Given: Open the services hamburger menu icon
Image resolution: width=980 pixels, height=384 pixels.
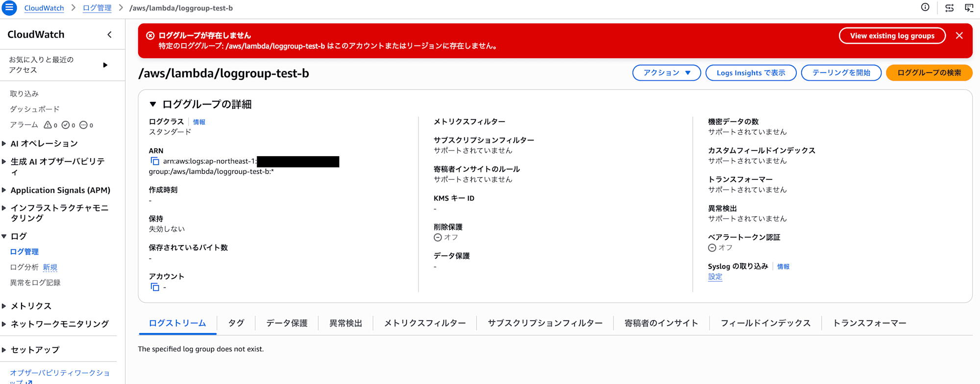Looking at the screenshot, I should tap(9, 8).
